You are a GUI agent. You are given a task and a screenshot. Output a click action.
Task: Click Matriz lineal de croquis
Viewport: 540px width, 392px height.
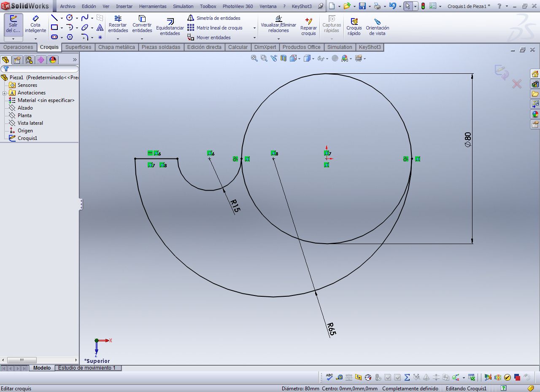coord(215,28)
